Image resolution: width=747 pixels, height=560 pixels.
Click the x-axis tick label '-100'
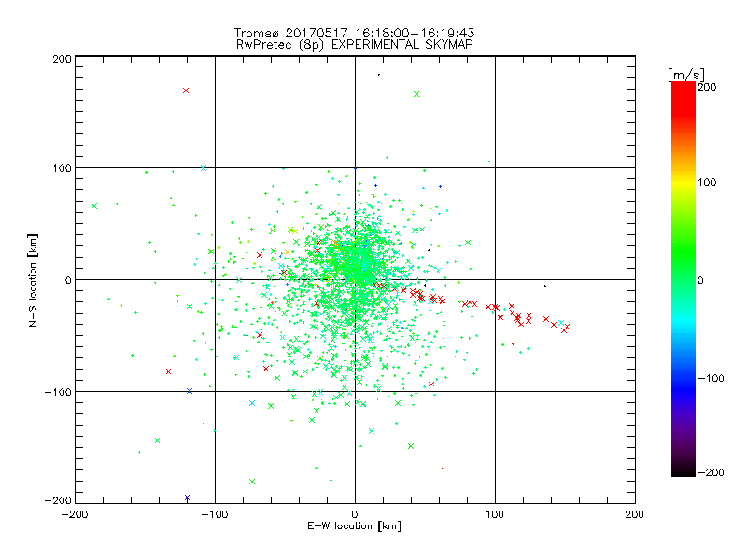point(215,514)
